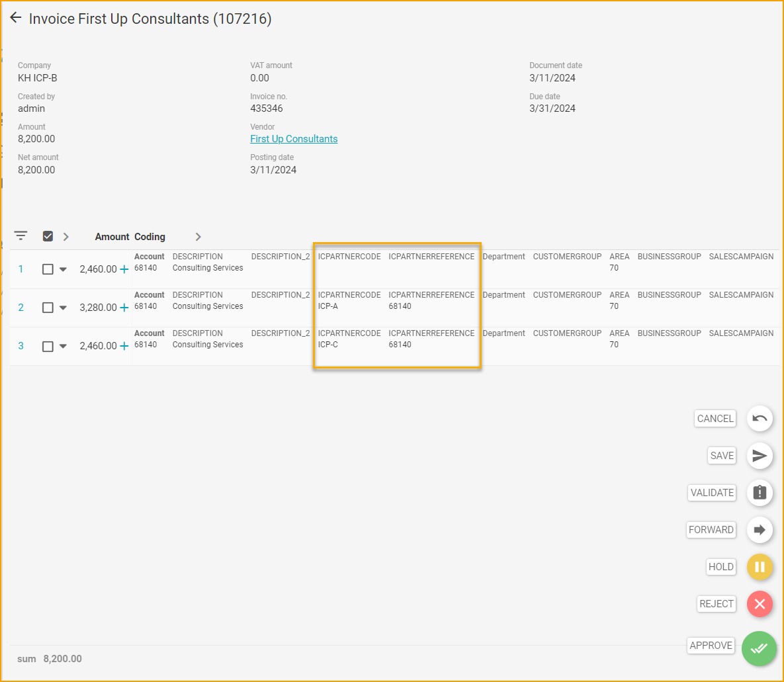
Task: Expand the chevron beside the Coding header
Action: (x=197, y=235)
